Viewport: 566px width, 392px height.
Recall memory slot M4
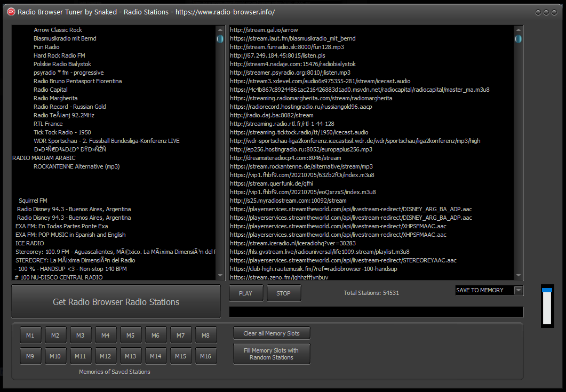tap(106, 335)
